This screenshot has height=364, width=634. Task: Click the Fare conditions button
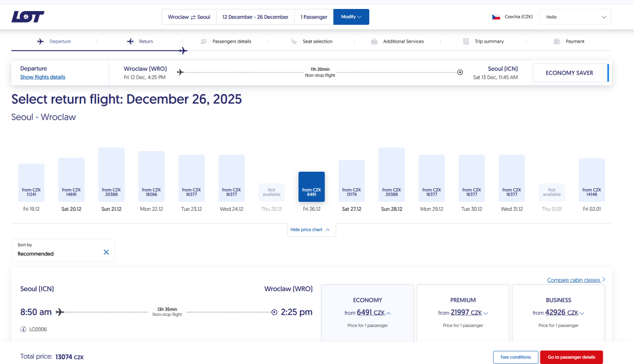tap(516, 357)
